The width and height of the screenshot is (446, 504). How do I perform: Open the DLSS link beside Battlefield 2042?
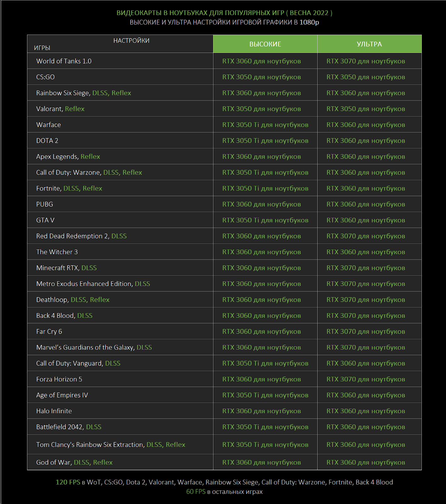click(93, 427)
